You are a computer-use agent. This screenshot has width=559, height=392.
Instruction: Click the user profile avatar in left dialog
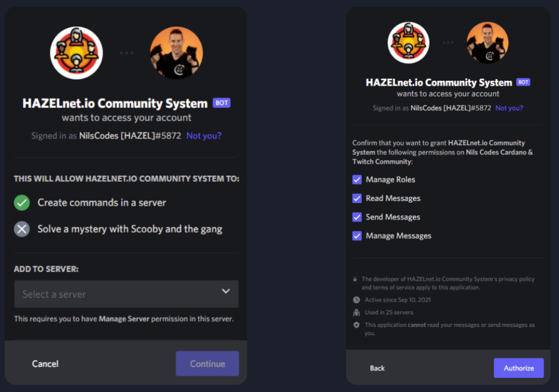[x=176, y=53]
